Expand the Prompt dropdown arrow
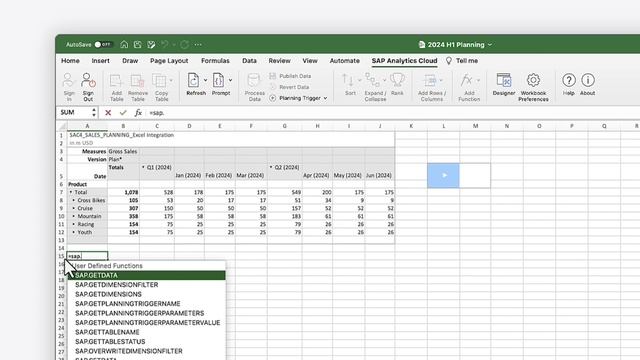Image resolution: width=640 pixels, height=360 pixels. 231,80
